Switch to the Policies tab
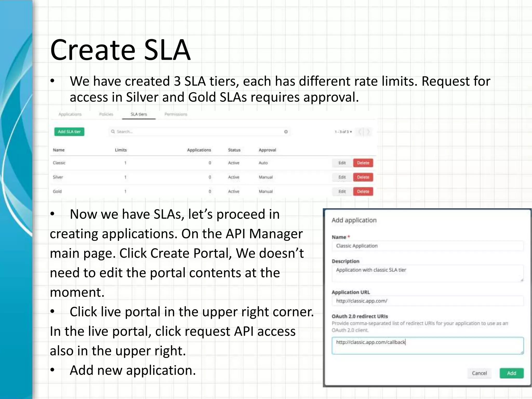Image resolution: width=532 pixels, height=399 pixels. tap(106, 114)
